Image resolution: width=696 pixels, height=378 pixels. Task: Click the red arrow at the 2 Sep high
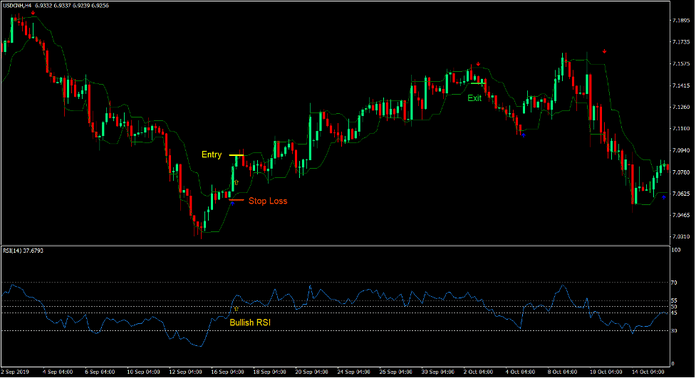pos(33,13)
